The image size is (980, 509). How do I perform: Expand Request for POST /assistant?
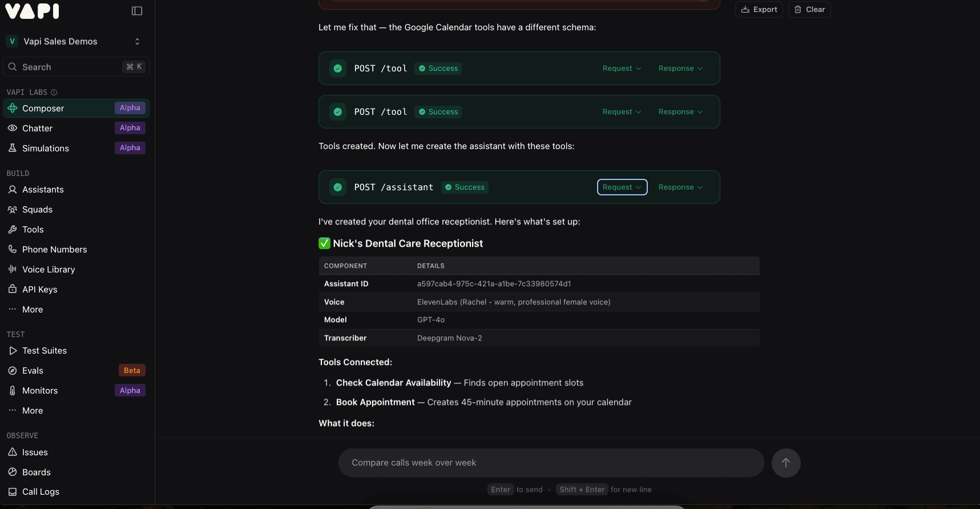click(622, 187)
